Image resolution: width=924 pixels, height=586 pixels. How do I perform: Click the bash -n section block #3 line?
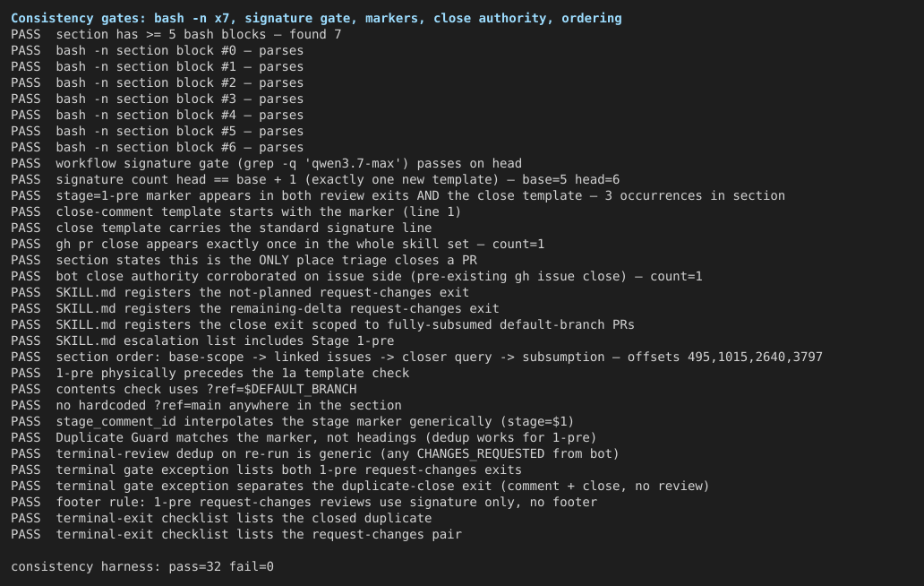tap(158, 99)
